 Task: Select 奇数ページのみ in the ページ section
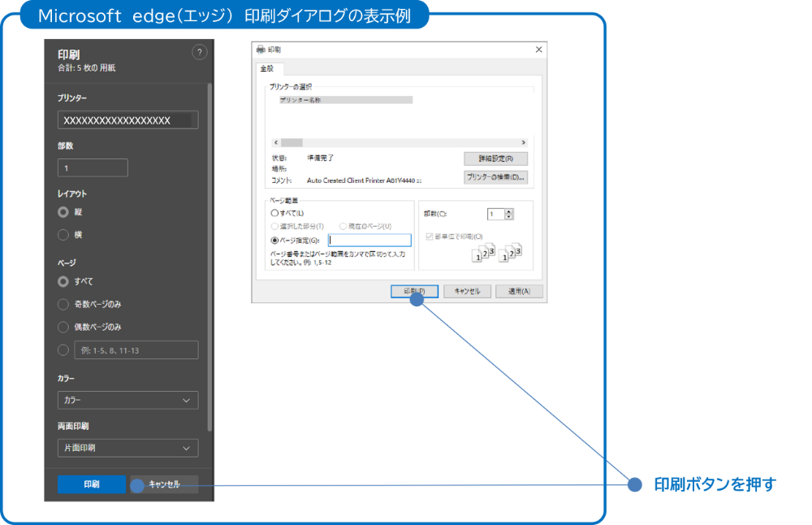63,304
